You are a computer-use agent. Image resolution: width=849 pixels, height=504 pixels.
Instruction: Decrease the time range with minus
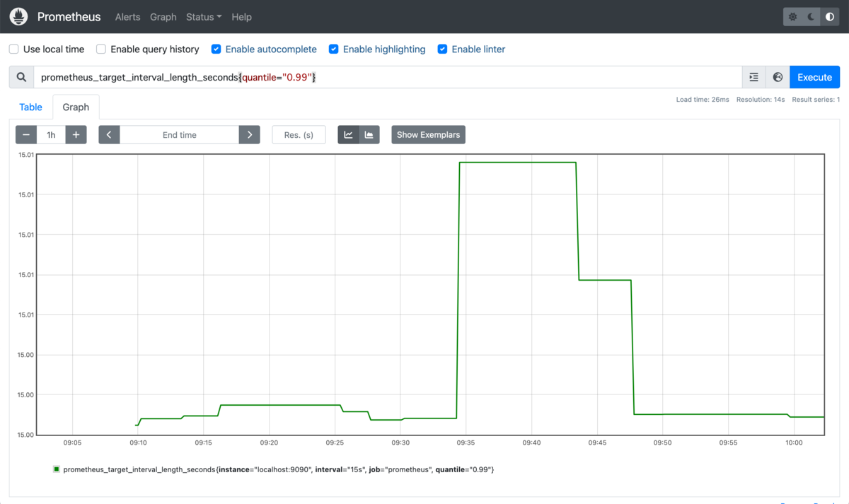26,134
